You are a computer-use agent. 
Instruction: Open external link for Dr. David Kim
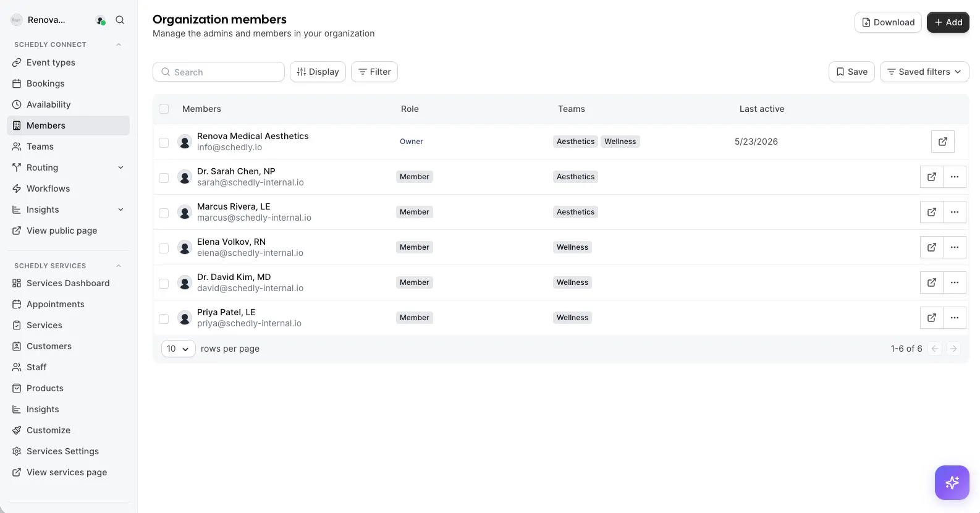coord(932,282)
